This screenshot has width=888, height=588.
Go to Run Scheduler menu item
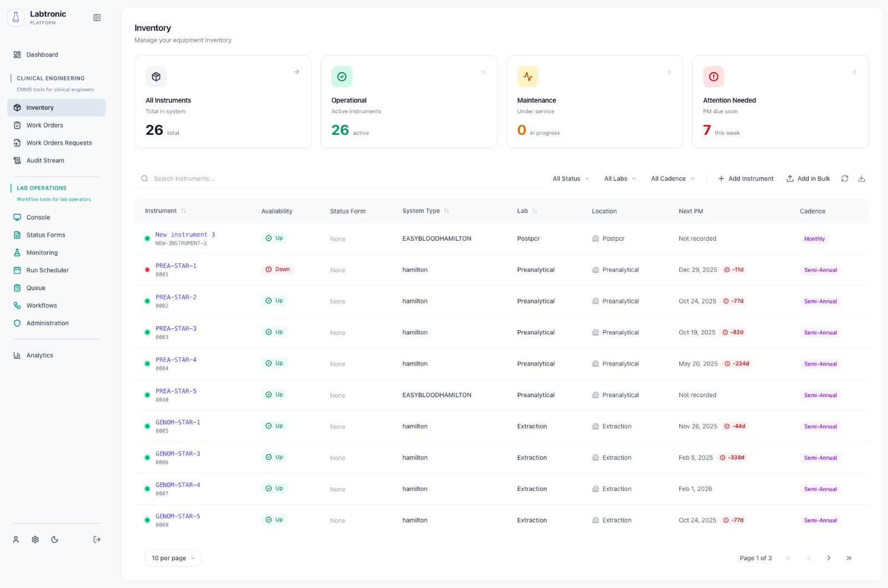(x=48, y=270)
